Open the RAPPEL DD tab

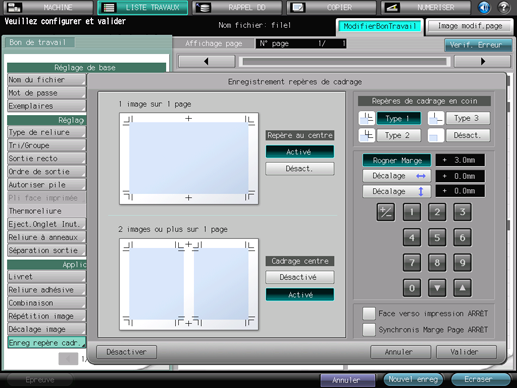[x=237, y=7]
